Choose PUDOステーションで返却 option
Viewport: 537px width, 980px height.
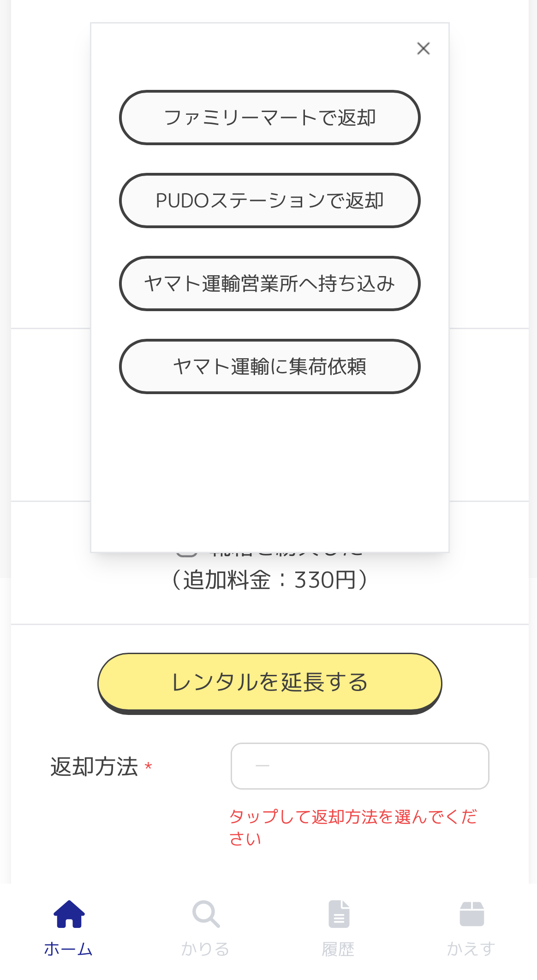pyautogui.click(x=269, y=201)
